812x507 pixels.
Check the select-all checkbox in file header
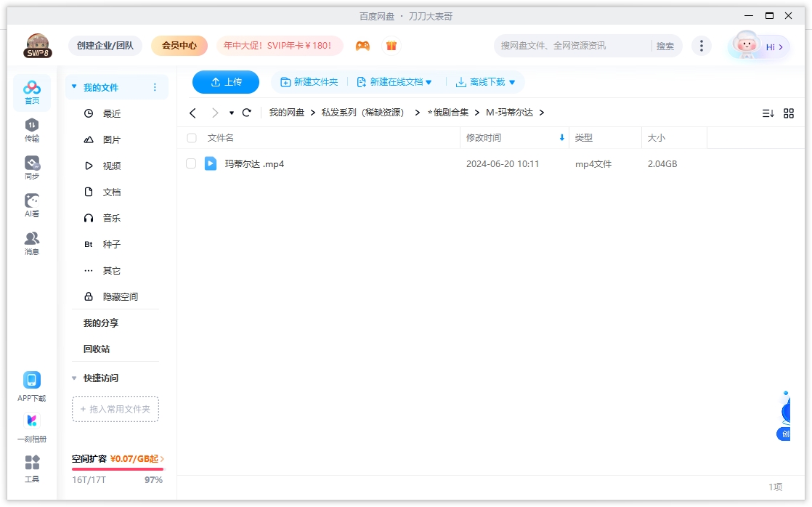(192, 137)
